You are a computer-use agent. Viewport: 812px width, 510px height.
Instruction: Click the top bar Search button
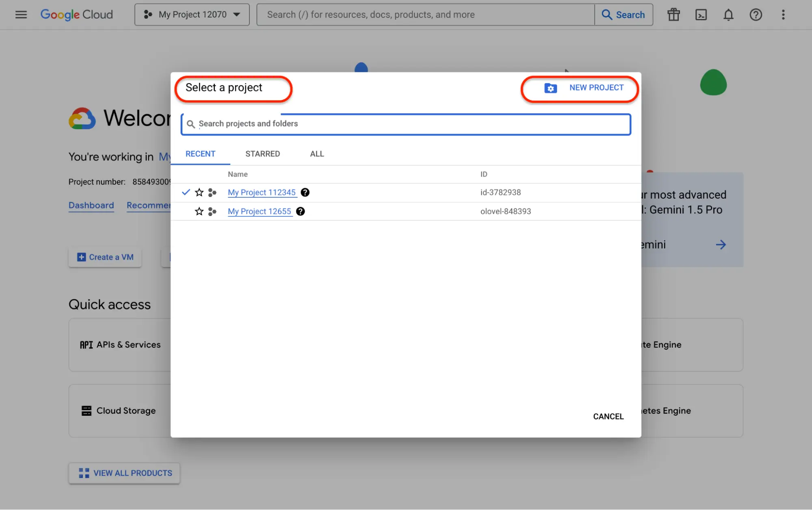[x=624, y=15]
